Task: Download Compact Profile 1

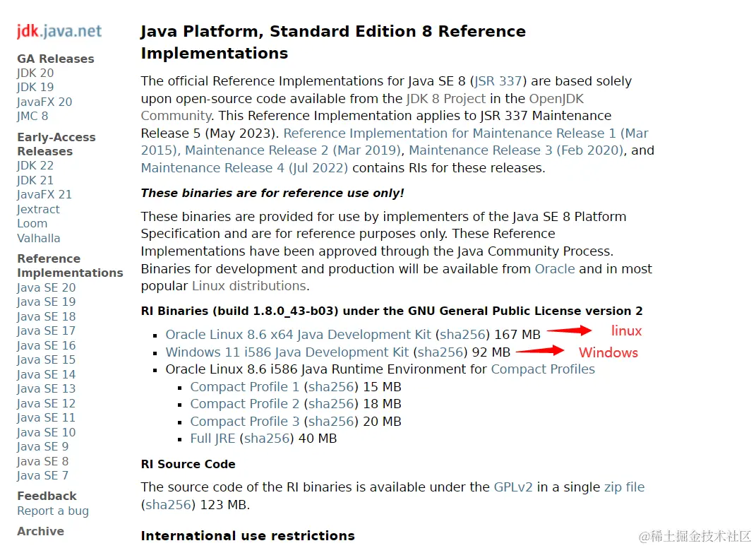Action: (244, 387)
